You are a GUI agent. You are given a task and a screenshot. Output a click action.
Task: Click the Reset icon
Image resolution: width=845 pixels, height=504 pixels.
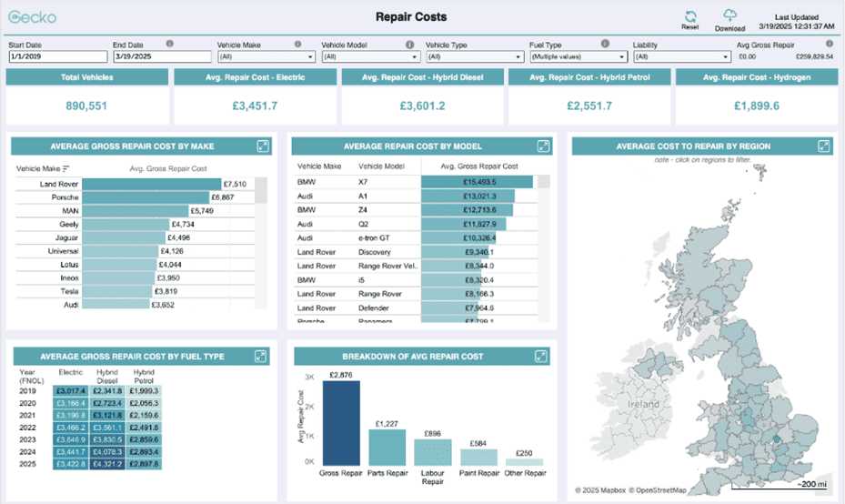(690, 16)
